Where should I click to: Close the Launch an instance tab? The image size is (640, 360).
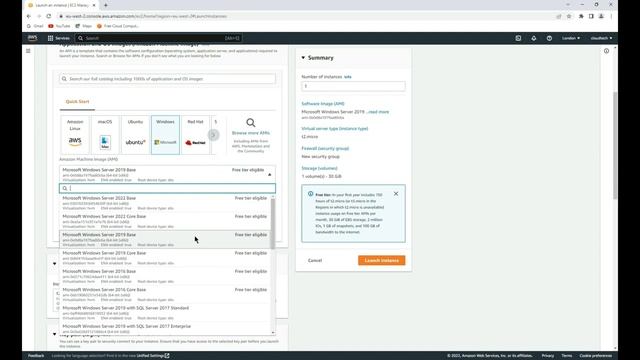click(94, 5)
